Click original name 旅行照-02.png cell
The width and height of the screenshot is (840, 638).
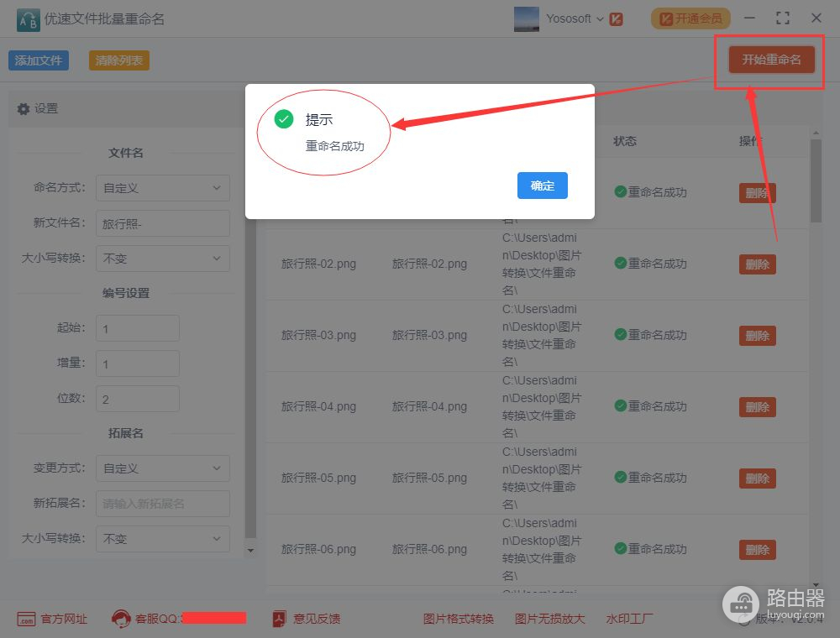[318, 264]
